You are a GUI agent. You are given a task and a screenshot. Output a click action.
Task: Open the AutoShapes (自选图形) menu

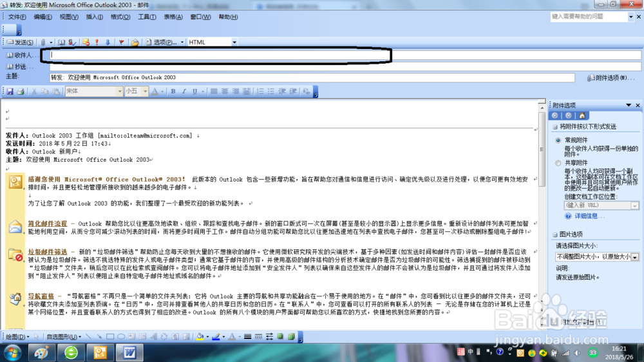click(63, 337)
